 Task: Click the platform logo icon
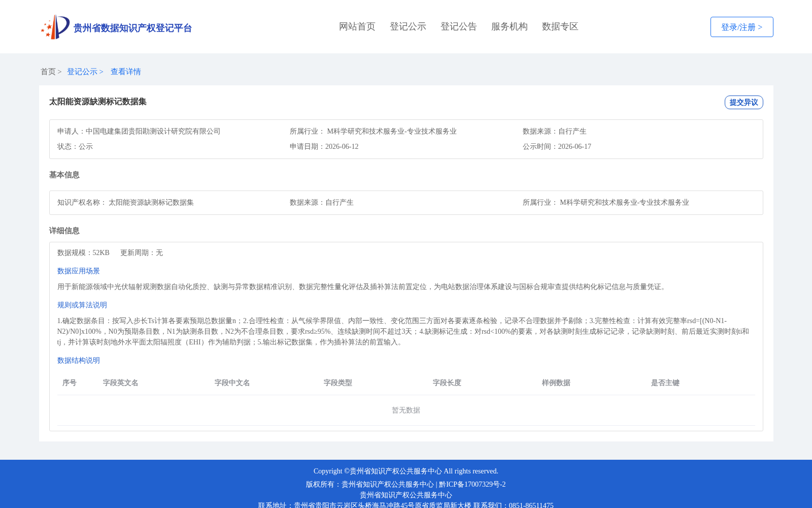55,27
